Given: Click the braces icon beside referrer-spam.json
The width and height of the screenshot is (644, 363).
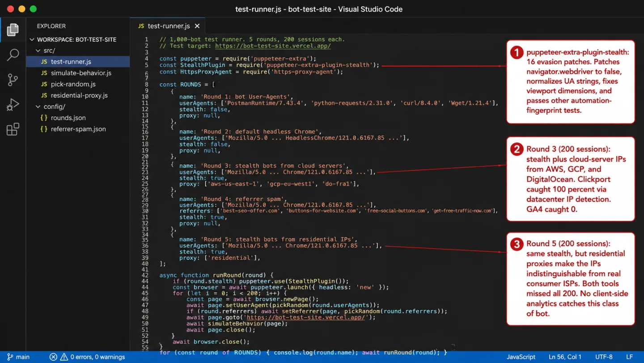Looking at the screenshot, I should (x=44, y=129).
